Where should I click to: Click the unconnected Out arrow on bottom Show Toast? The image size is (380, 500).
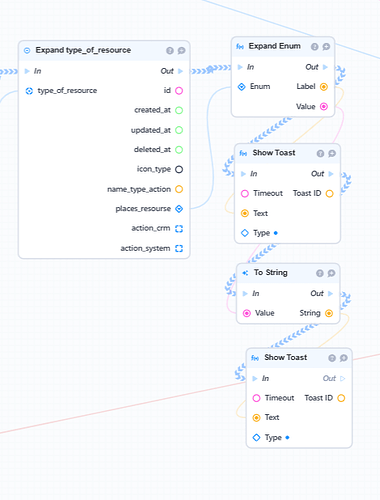click(x=343, y=378)
